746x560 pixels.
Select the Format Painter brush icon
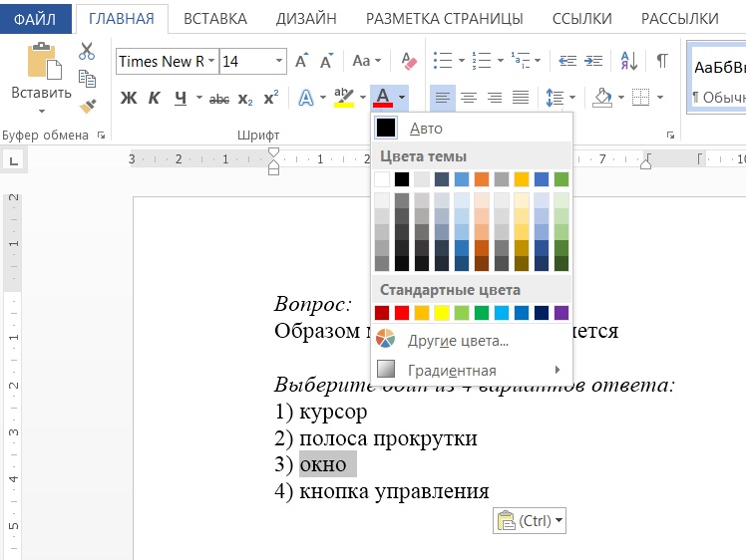click(x=87, y=104)
